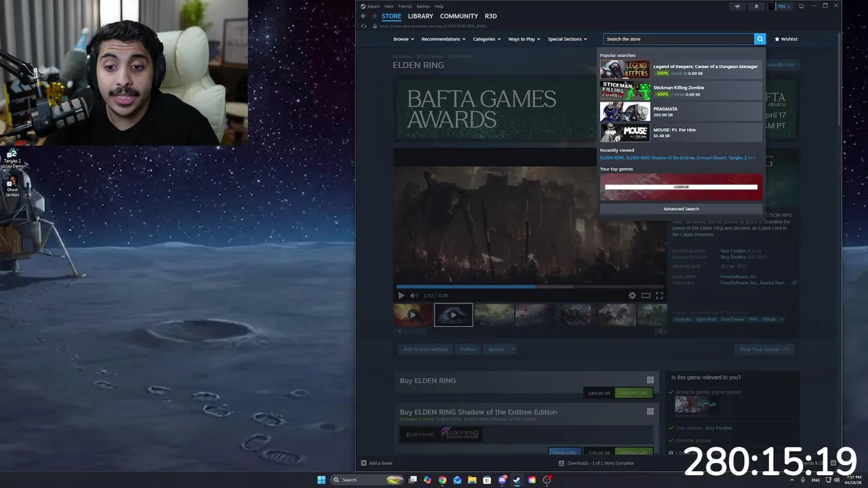Select the PRAGMATA search result
Viewport: 868px width, 488px height.
click(681, 112)
